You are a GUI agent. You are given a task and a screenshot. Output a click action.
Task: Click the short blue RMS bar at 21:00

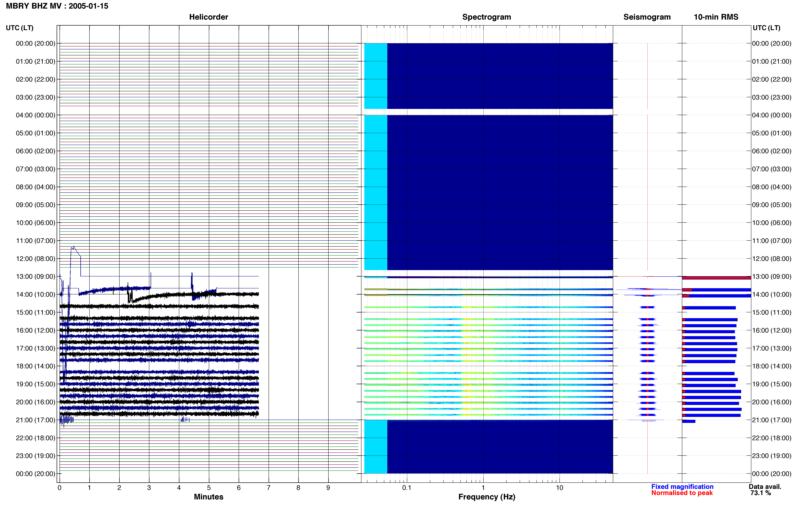tap(689, 421)
